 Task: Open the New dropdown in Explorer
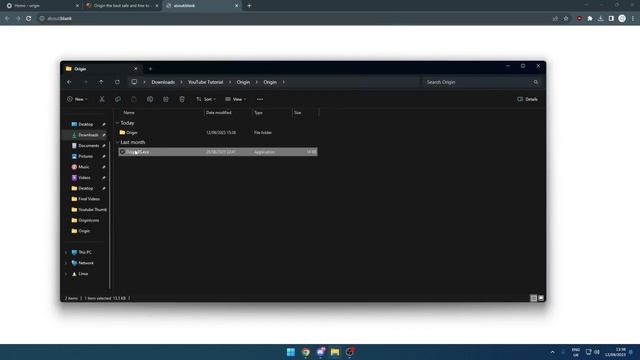77,99
